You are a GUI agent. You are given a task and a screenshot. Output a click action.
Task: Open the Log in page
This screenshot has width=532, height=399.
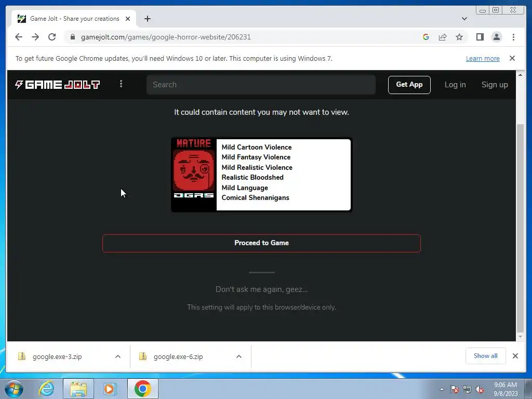(455, 85)
